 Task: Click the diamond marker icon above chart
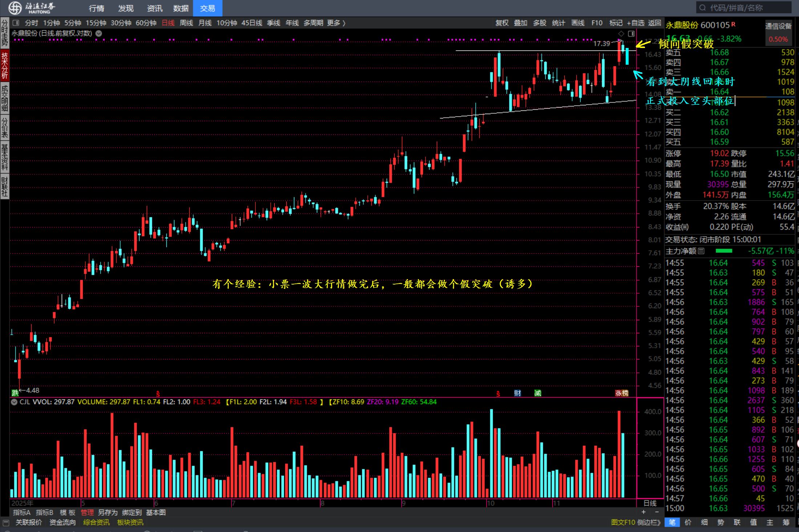pyautogui.click(x=621, y=33)
